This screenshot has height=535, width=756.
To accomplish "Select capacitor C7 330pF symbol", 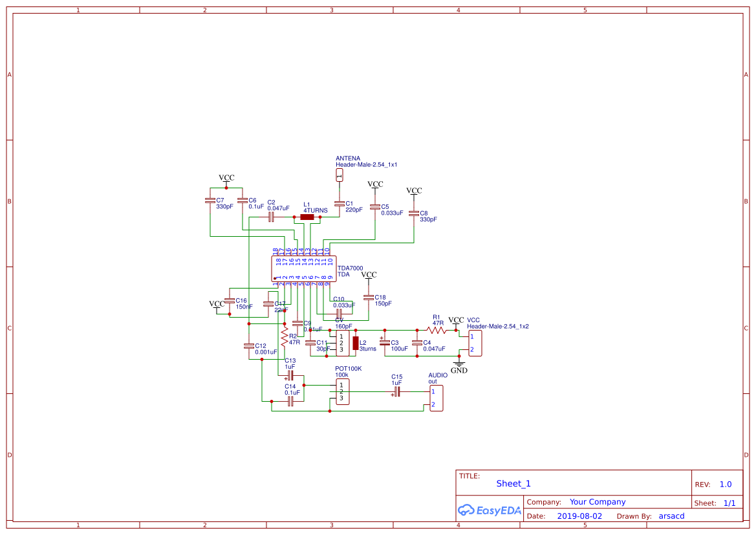I will tap(210, 200).
